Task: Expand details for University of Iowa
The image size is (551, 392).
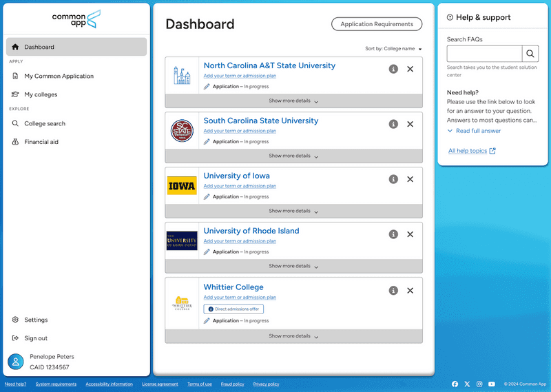Action: (x=294, y=211)
